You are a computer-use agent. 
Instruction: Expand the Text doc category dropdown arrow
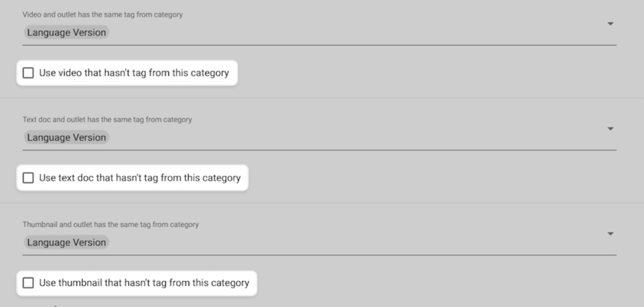(610, 129)
